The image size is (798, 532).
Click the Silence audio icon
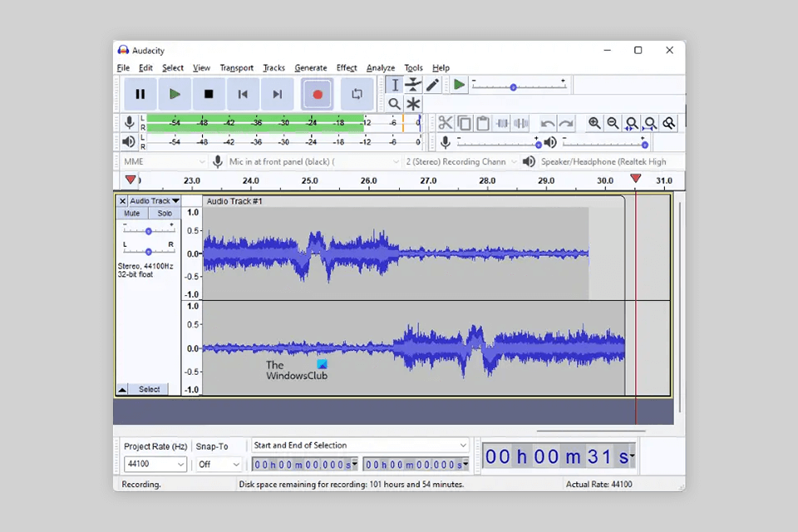click(520, 123)
